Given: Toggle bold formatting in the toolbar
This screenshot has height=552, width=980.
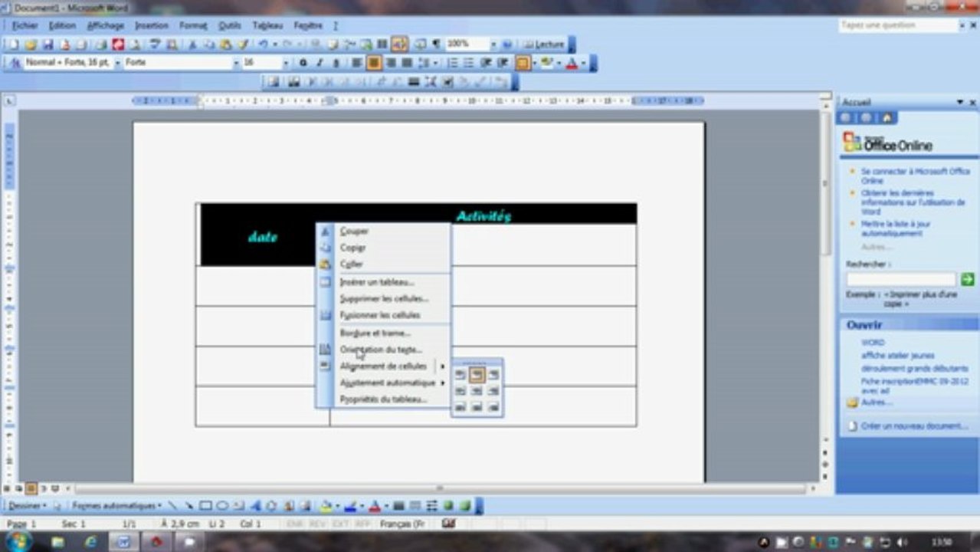Looking at the screenshot, I should click(303, 63).
